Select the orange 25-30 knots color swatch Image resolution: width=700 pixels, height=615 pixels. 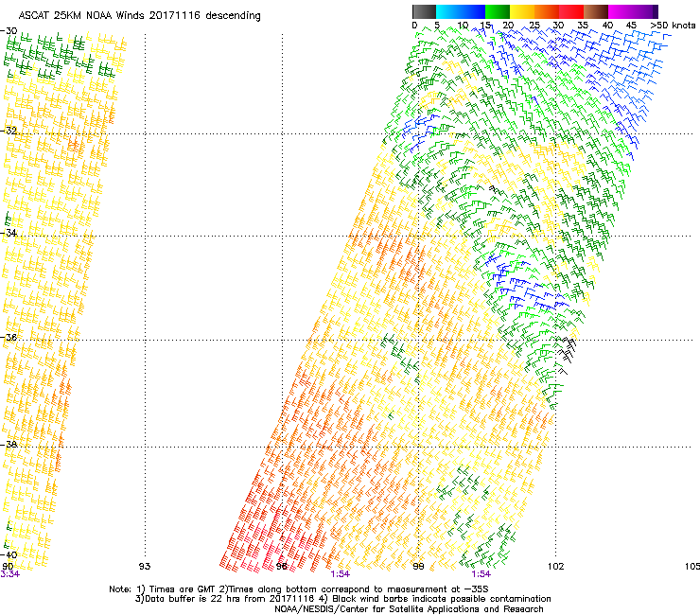click(547, 11)
